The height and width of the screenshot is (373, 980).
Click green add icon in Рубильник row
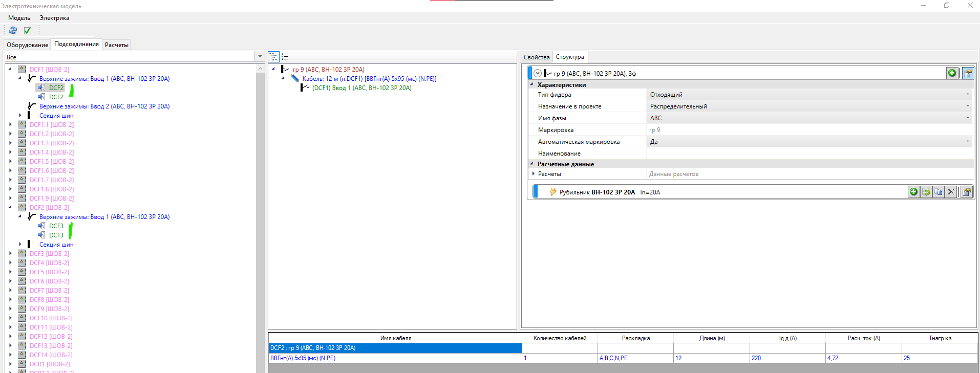tap(913, 192)
